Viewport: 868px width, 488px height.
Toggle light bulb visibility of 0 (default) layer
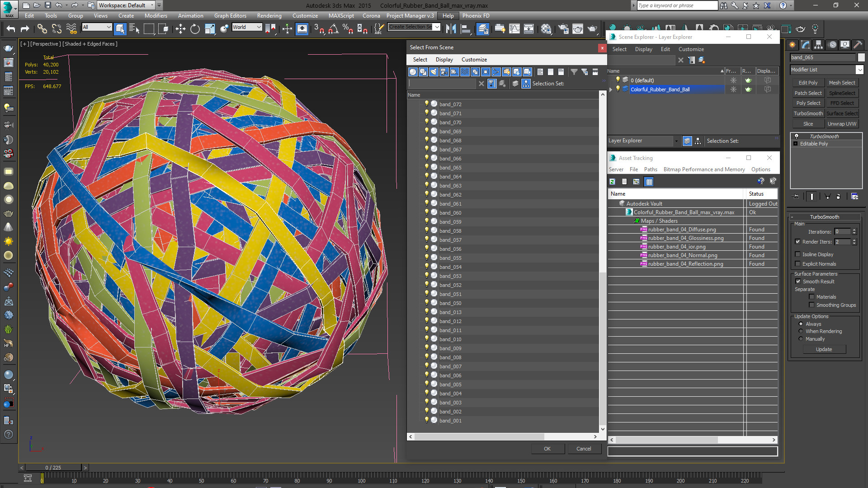[x=618, y=80]
